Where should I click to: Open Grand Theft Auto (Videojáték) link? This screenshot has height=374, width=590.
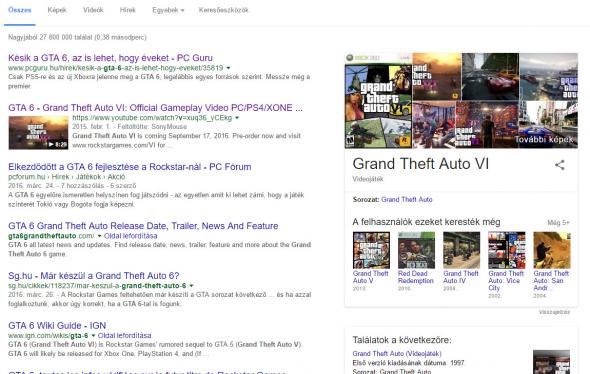click(397, 354)
